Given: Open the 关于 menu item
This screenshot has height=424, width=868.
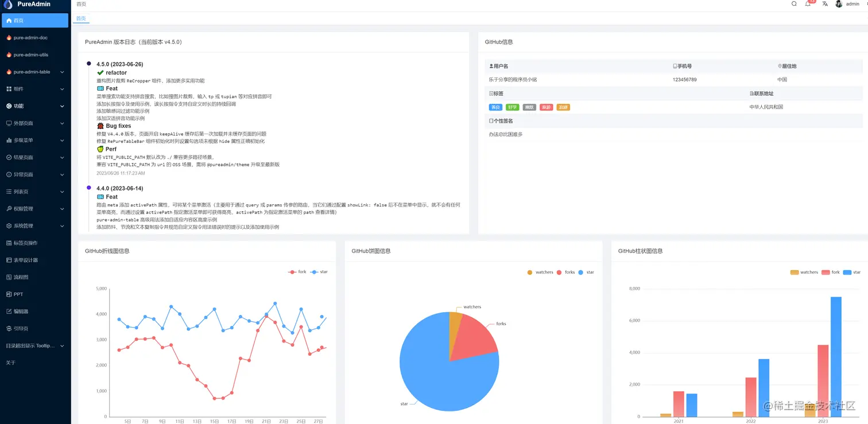Looking at the screenshot, I should point(35,363).
